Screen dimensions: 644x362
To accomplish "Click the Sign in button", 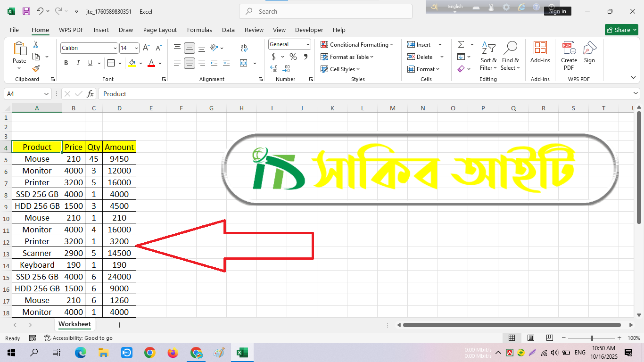I will pos(557,11).
